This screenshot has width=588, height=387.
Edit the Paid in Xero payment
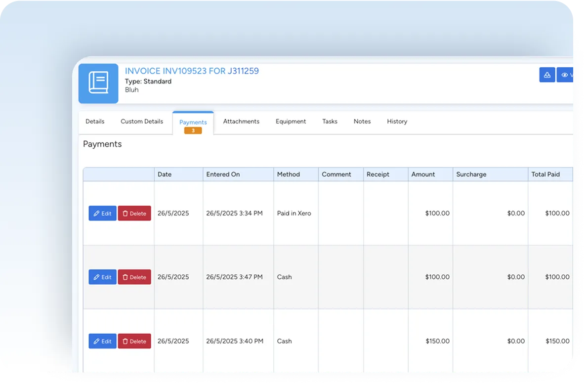point(102,214)
